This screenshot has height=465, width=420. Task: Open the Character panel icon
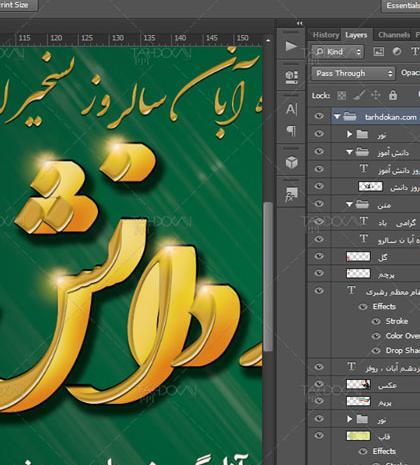pos(291,109)
